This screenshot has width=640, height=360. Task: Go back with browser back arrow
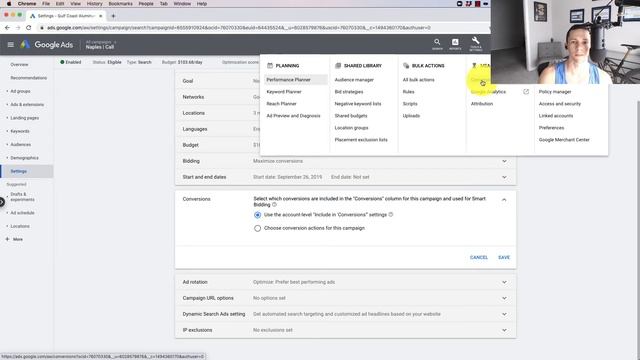click(7, 28)
